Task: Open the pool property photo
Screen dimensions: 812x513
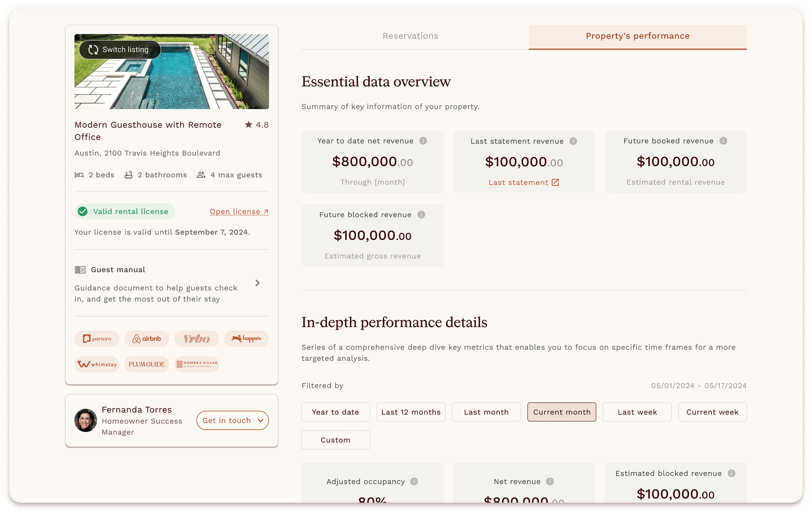Action: click(x=172, y=71)
